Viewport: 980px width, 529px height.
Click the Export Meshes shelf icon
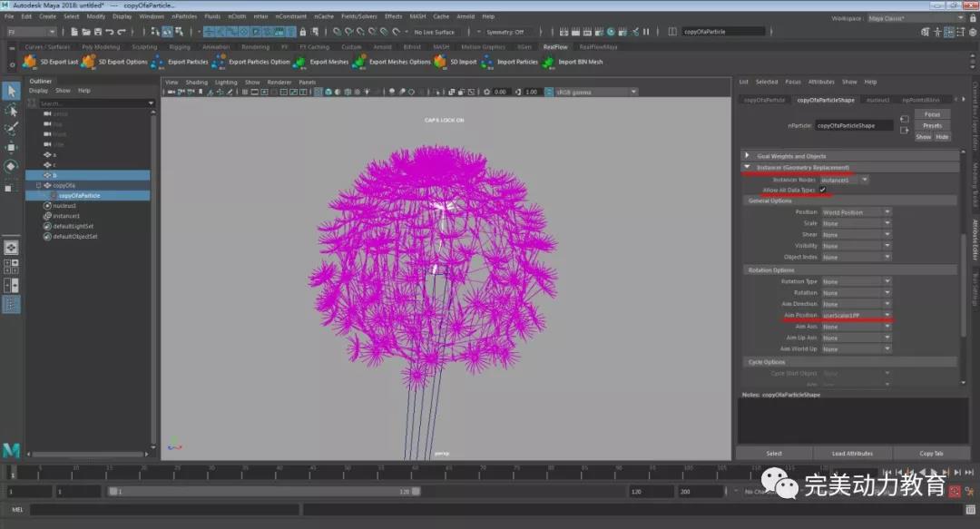coord(299,62)
